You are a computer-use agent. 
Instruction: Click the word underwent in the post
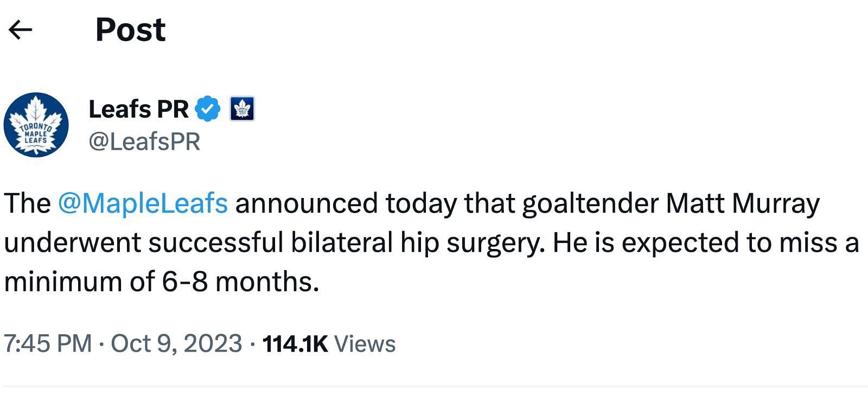click(x=73, y=243)
